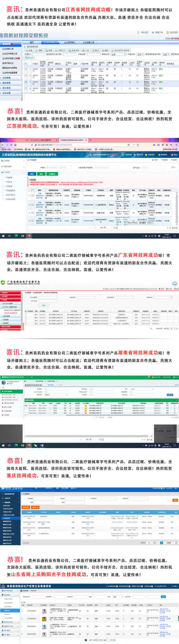Check row 2 checkbox for product 10003719
Screen dimensions: 179x644
(x=26, y=75)
